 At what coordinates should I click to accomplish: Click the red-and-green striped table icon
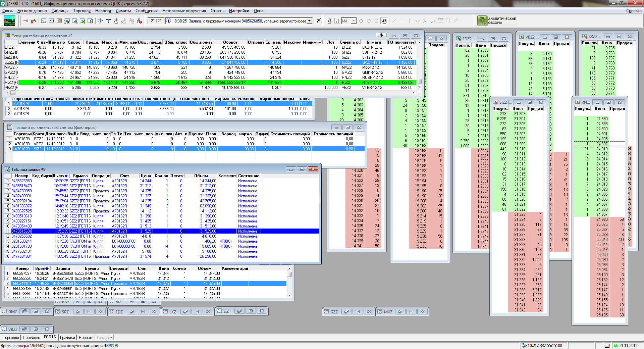59,21
